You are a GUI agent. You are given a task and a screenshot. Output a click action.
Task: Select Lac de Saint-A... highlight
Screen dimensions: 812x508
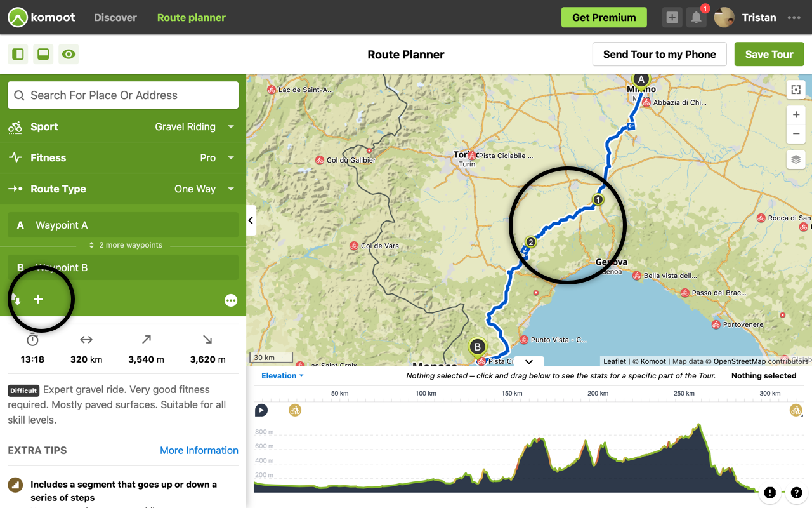pyautogui.click(x=299, y=90)
